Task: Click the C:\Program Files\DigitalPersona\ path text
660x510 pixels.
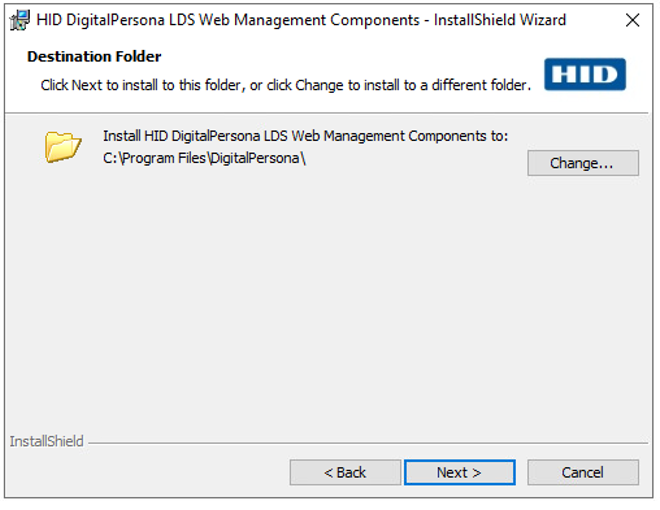Action: (x=204, y=158)
